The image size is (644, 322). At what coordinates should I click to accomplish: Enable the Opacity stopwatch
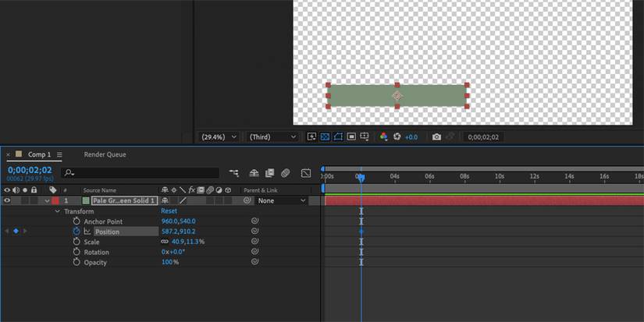tap(76, 262)
